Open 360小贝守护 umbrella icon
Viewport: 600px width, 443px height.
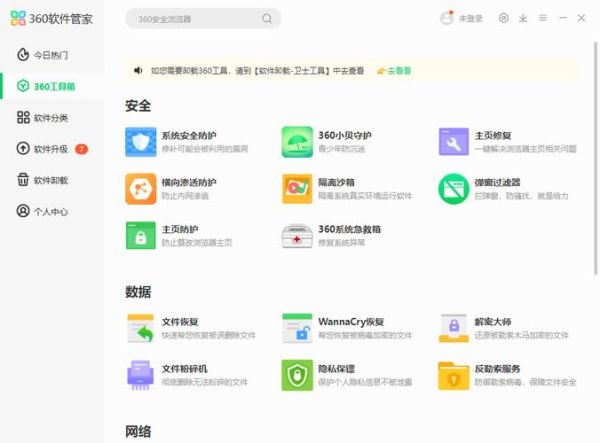(297, 142)
